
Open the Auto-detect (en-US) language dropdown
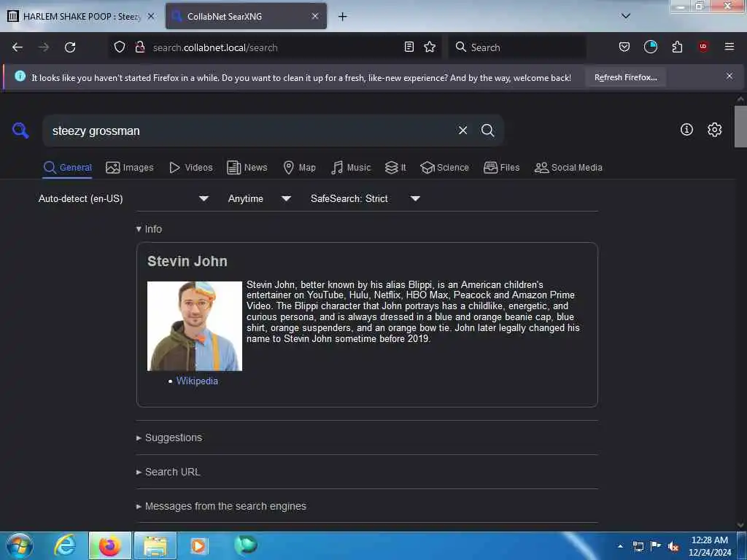coord(123,198)
